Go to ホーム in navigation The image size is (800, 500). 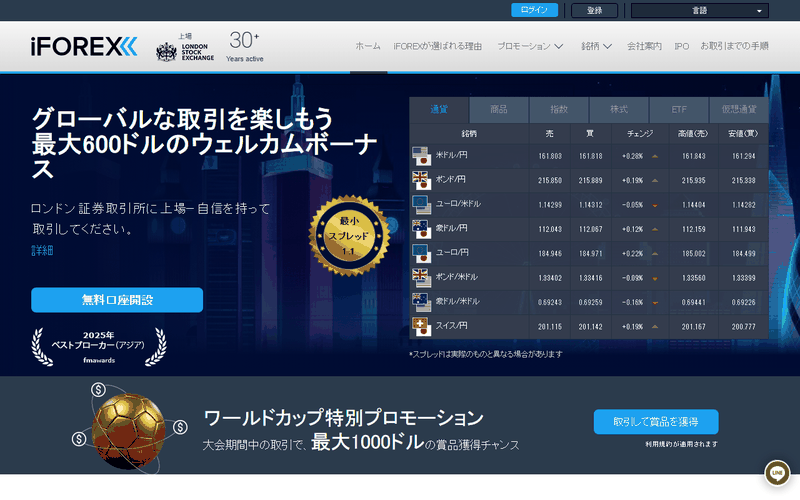coord(368,46)
